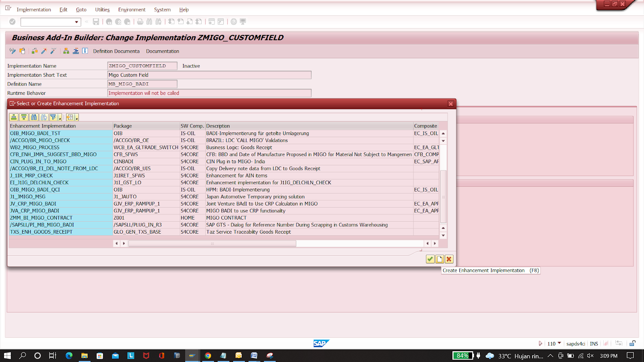Select CFB_ENH_IMPL_SUGGEST_BBD_MIGO entry
This screenshot has height=362, width=644.
(x=61, y=154)
